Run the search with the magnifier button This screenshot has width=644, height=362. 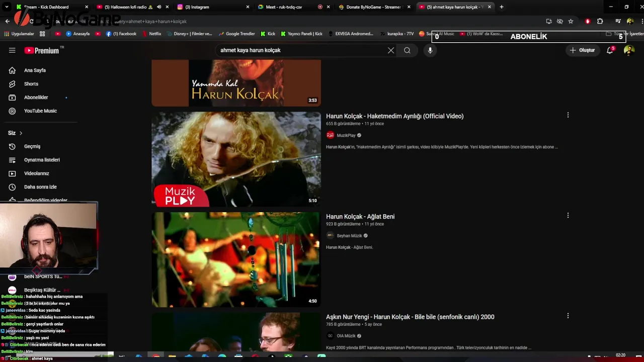coord(407,50)
